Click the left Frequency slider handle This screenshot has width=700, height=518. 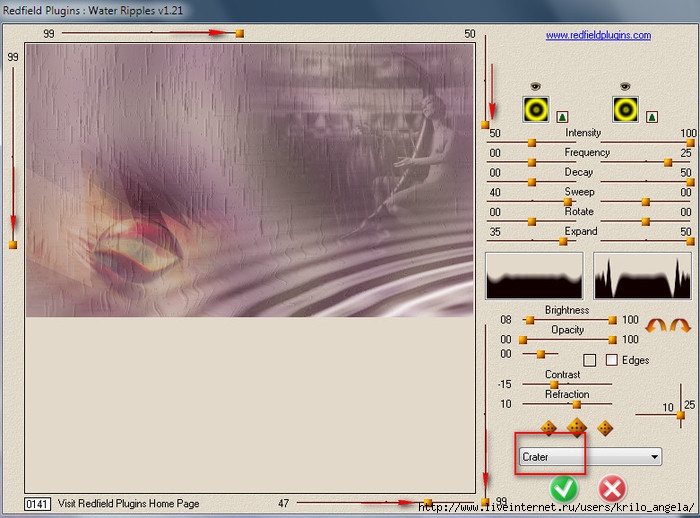(x=532, y=163)
